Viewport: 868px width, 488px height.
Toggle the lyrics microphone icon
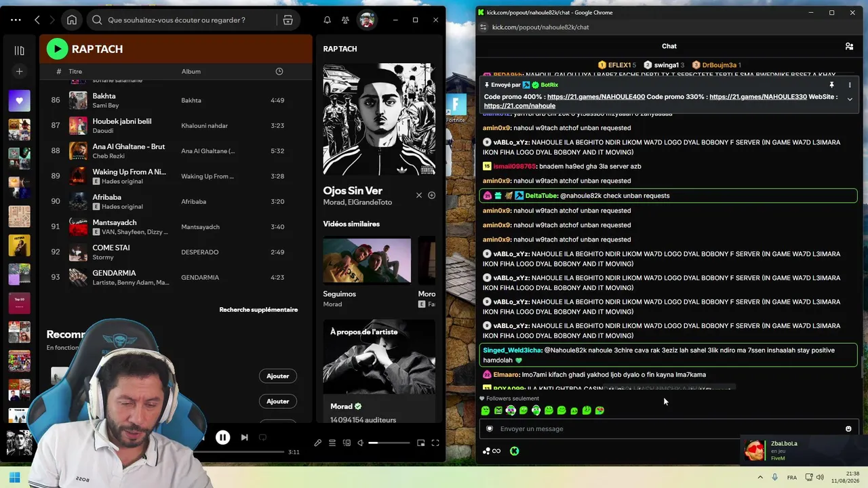coord(317,443)
